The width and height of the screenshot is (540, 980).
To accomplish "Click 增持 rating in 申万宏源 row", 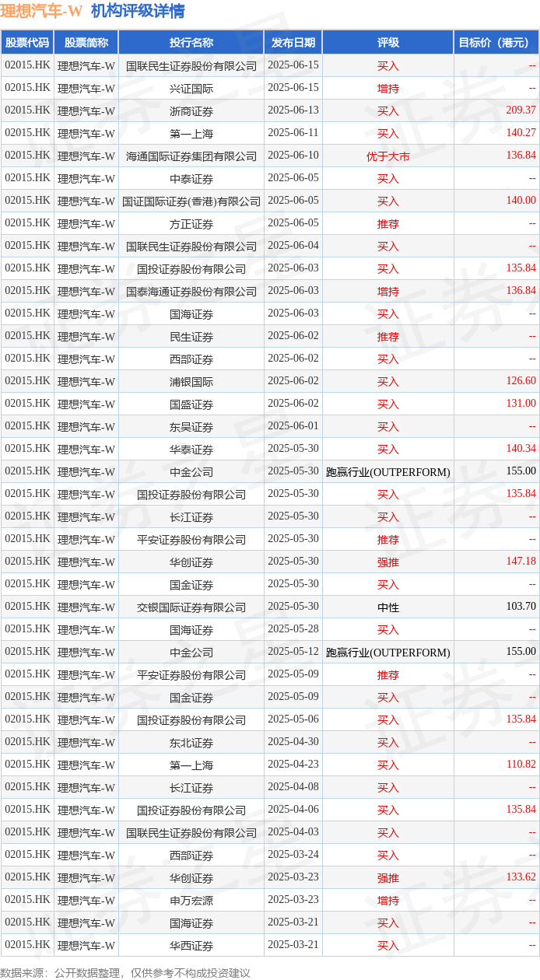I will click(x=388, y=901).
